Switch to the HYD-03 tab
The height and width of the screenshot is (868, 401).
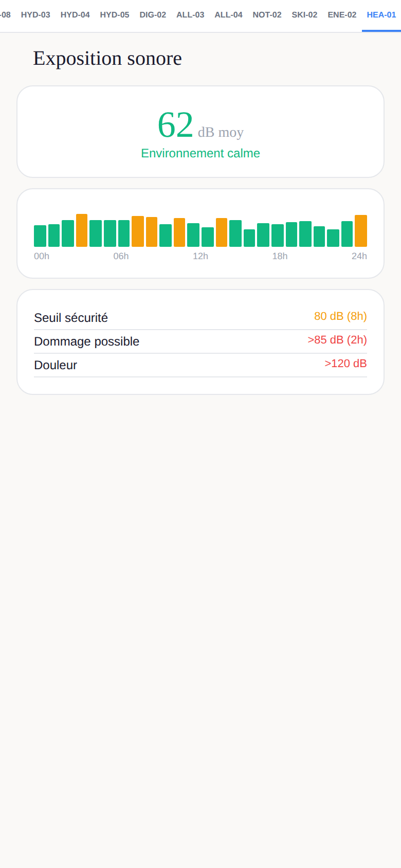35,15
